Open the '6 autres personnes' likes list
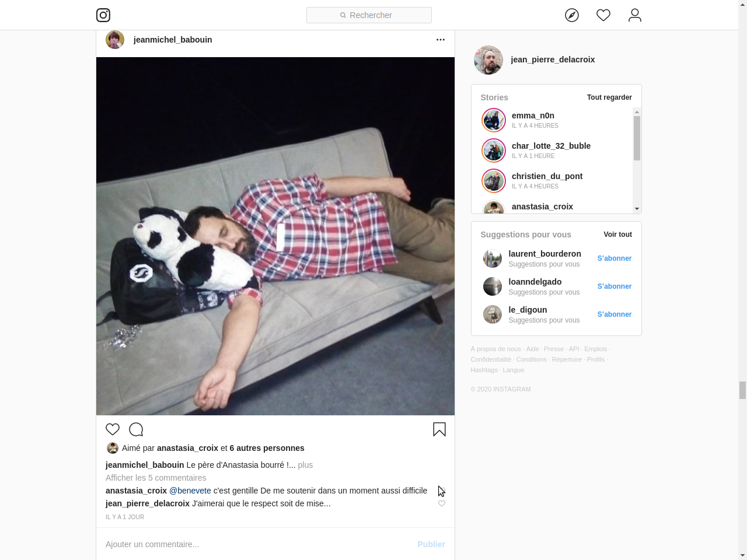747x560 pixels. 267,448
